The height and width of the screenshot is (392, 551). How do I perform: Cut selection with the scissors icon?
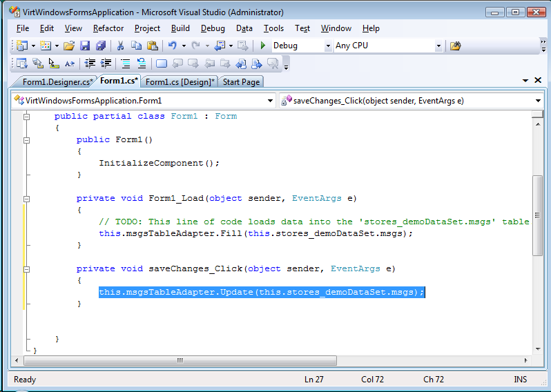120,46
